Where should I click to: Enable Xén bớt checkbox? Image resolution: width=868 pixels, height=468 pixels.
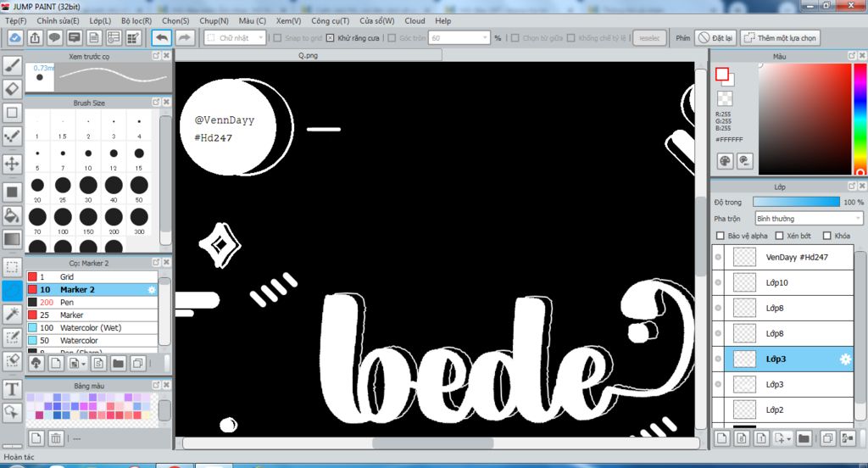(x=780, y=236)
